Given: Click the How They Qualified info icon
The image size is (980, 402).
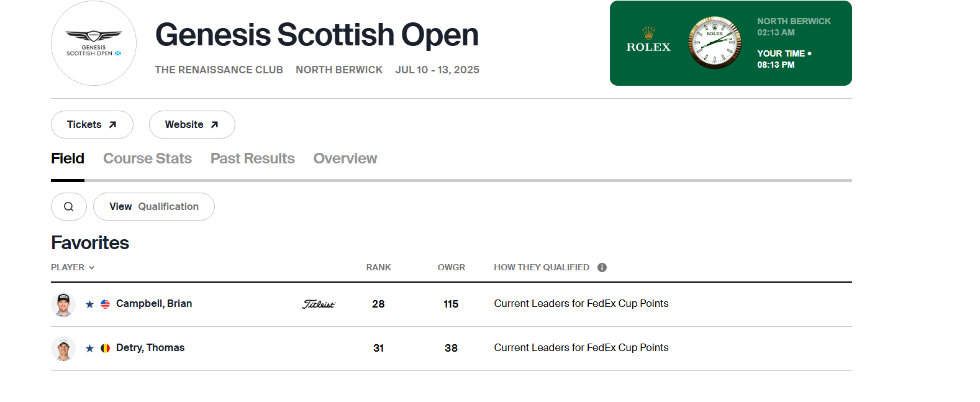Looking at the screenshot, I should pyautogui.click(x=602, y=268).
